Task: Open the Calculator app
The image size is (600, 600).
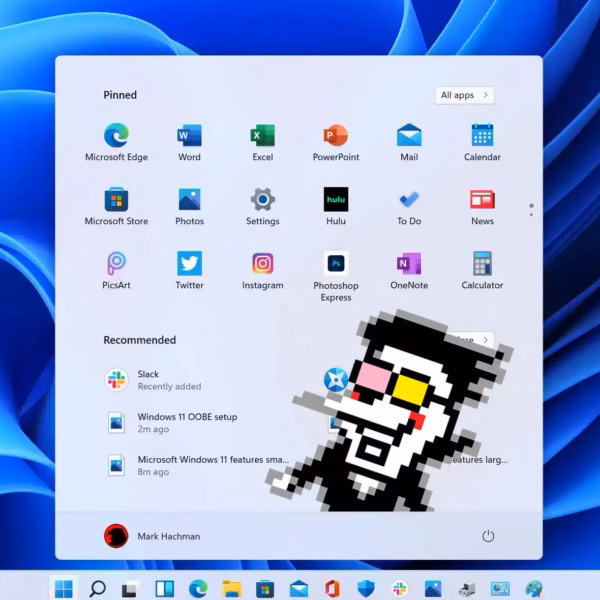Action: 482,270
